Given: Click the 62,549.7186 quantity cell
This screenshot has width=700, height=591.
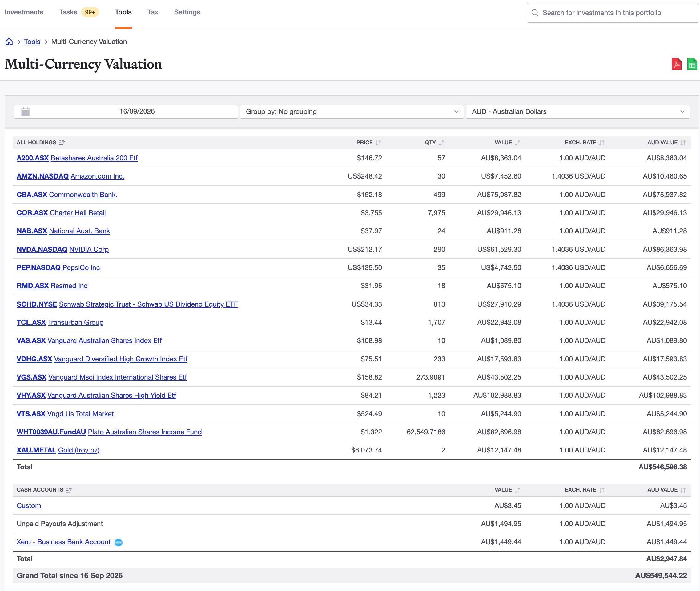Looking at the screenshot, I should click(x=425, y=432).
